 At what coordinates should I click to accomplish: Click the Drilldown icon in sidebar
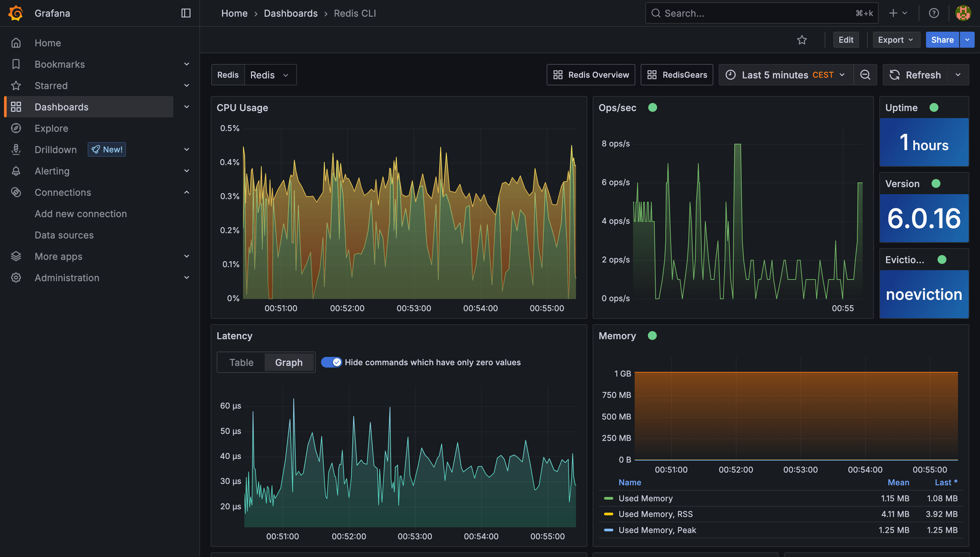click(x=16, y=149)
